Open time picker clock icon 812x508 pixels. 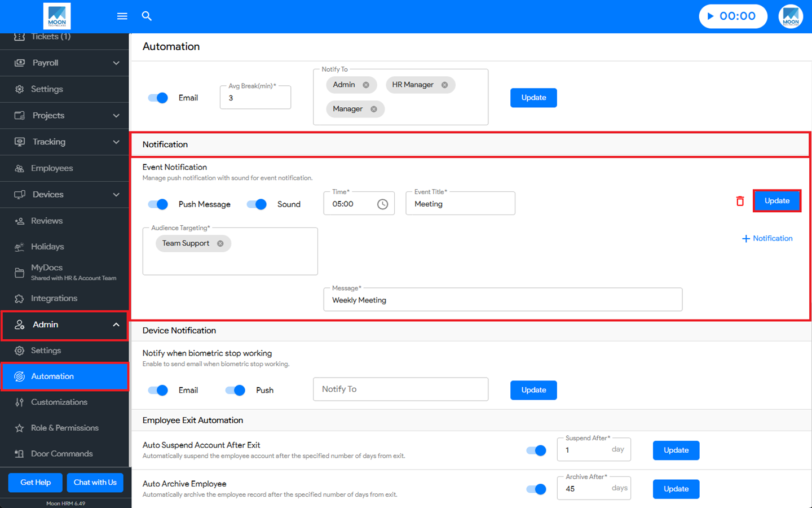[382, 204]
